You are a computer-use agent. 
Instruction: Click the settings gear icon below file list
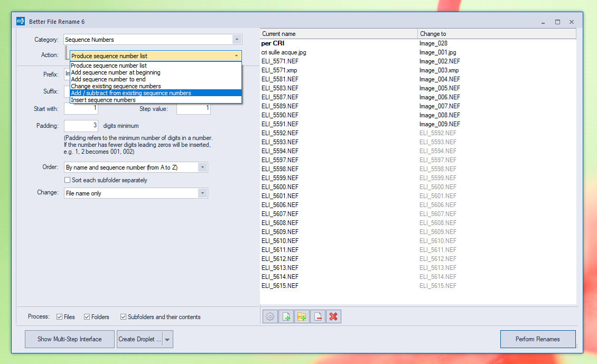(270, 316)
